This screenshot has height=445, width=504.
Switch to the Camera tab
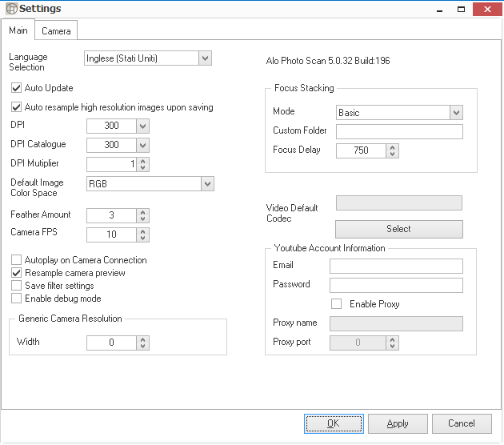56,30
